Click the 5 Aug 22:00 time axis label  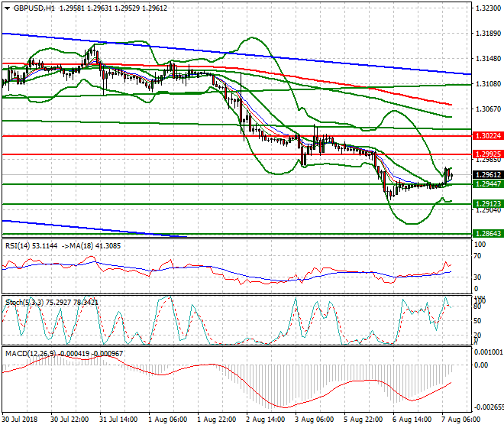point(363,421)
